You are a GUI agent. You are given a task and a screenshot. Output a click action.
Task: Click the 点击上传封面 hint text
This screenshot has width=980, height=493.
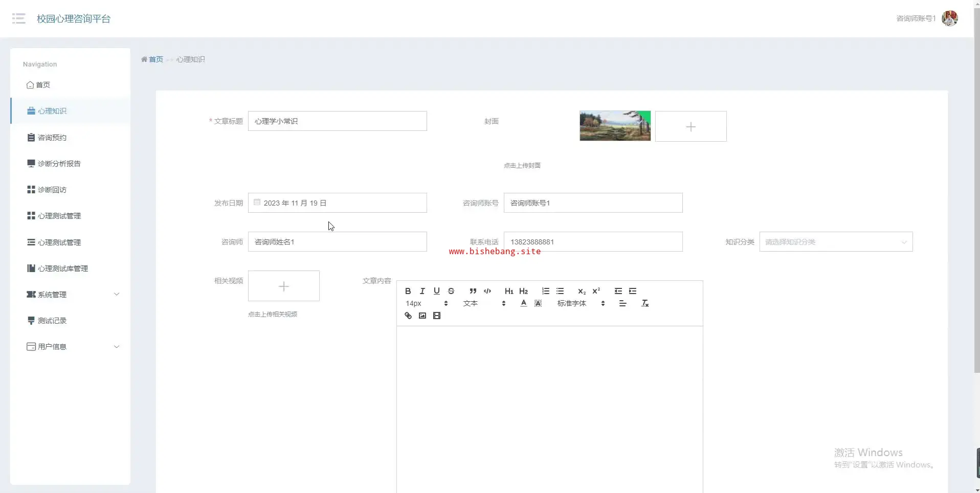(x=522, y=166)
